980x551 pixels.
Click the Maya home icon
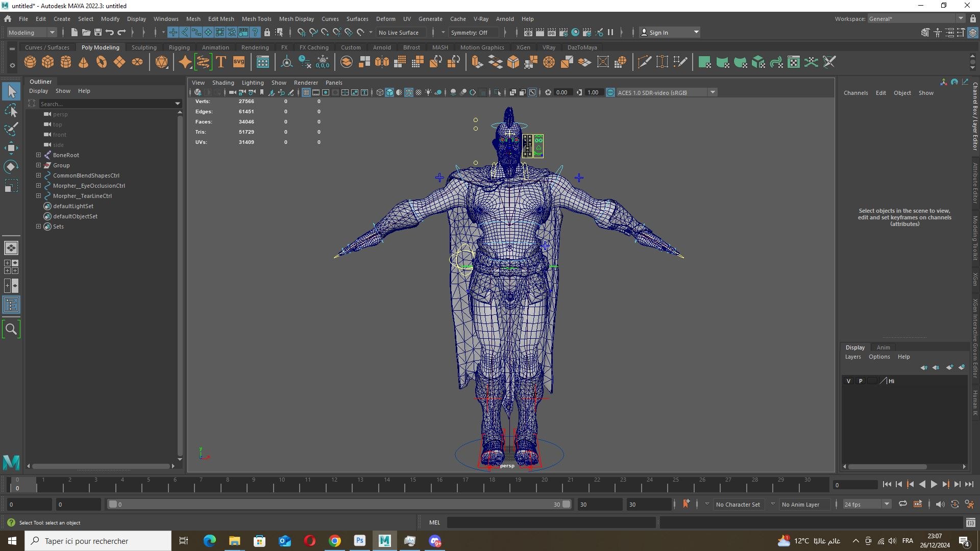(x=8, y=19)
